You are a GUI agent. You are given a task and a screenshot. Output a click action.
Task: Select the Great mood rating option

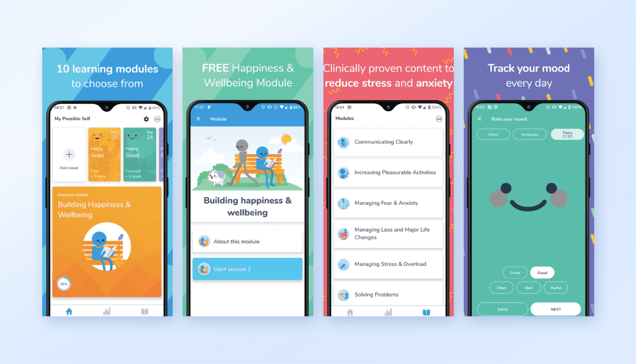click(515, 273)
